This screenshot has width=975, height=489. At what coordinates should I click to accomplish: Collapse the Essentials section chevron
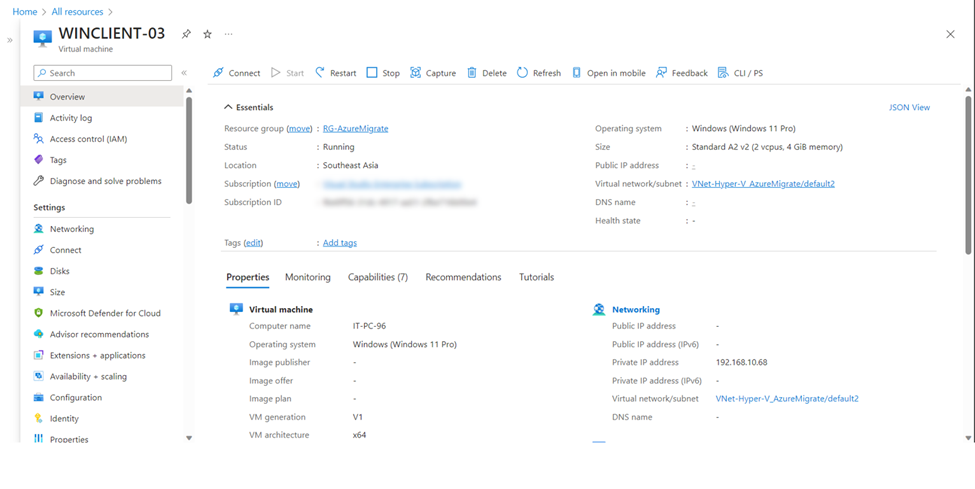228,107
